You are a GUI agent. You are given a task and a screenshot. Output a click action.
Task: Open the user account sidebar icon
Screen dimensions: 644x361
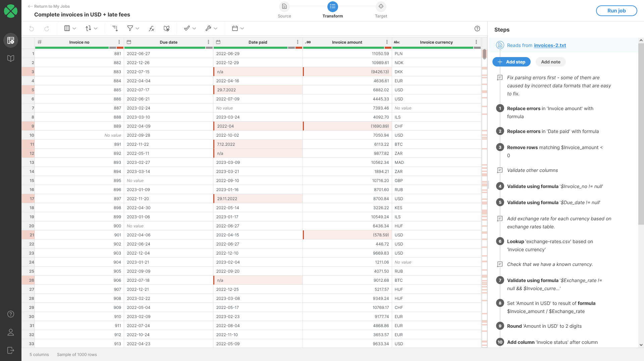[x=11, y=332]
